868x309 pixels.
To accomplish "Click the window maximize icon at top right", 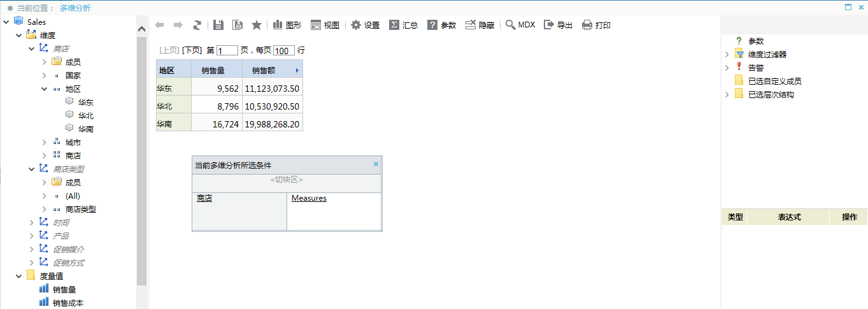I will click(x=848, y=8).
